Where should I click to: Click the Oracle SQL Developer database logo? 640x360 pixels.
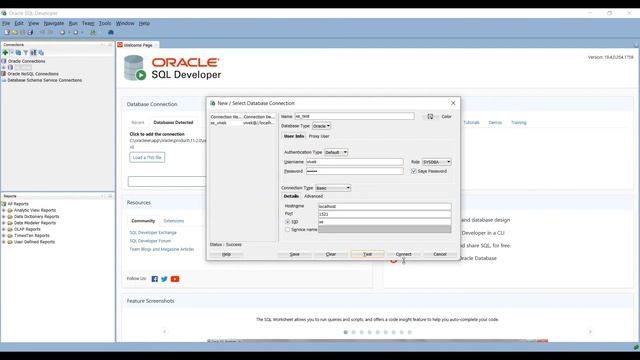click(x=135, y=68)
